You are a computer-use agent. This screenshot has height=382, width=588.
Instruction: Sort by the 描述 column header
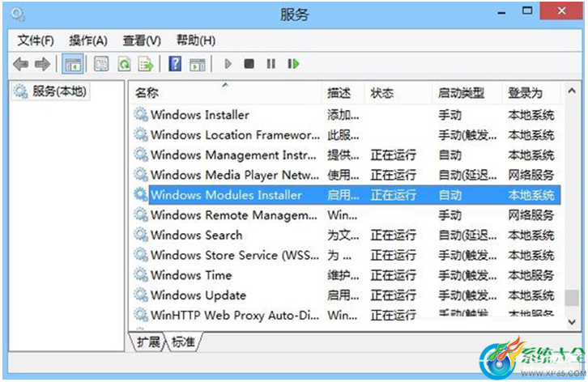tap(343, 92)
